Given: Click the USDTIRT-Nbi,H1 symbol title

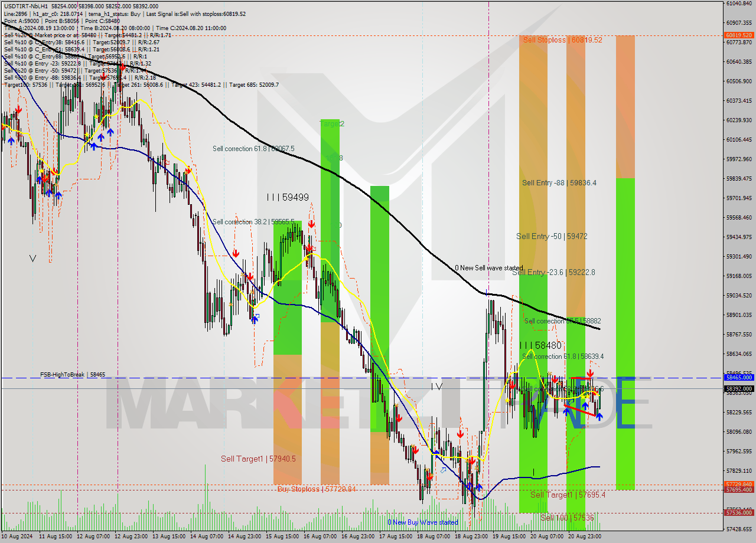Looking at the screenshot, I should pyautogui.click(x=26, y=6).
